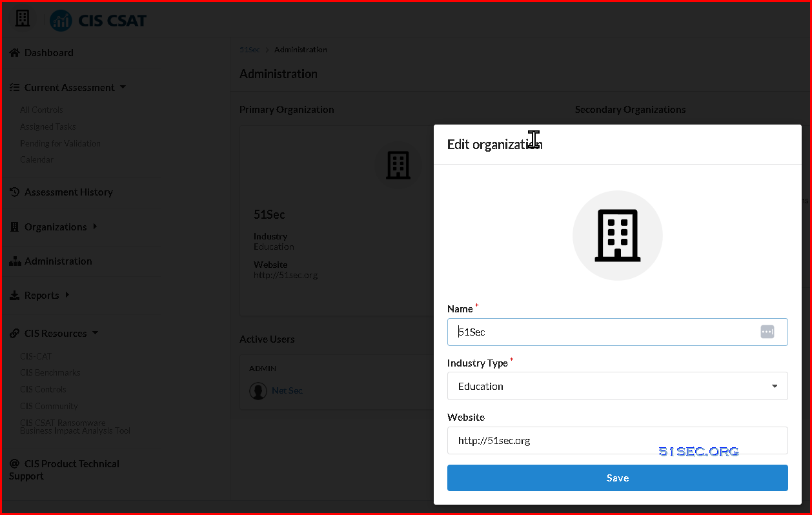
Task: Click the password manager icon in the Name field
Action: point(767,332)
